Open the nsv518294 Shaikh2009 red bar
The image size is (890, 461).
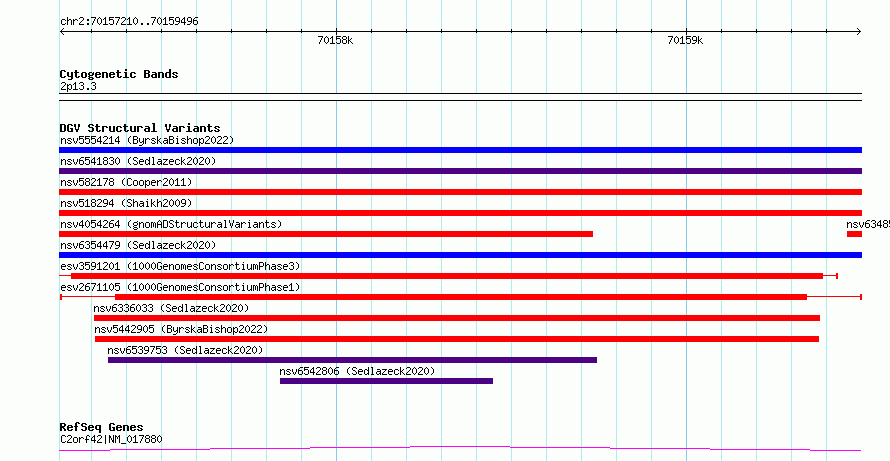(460, 213)
